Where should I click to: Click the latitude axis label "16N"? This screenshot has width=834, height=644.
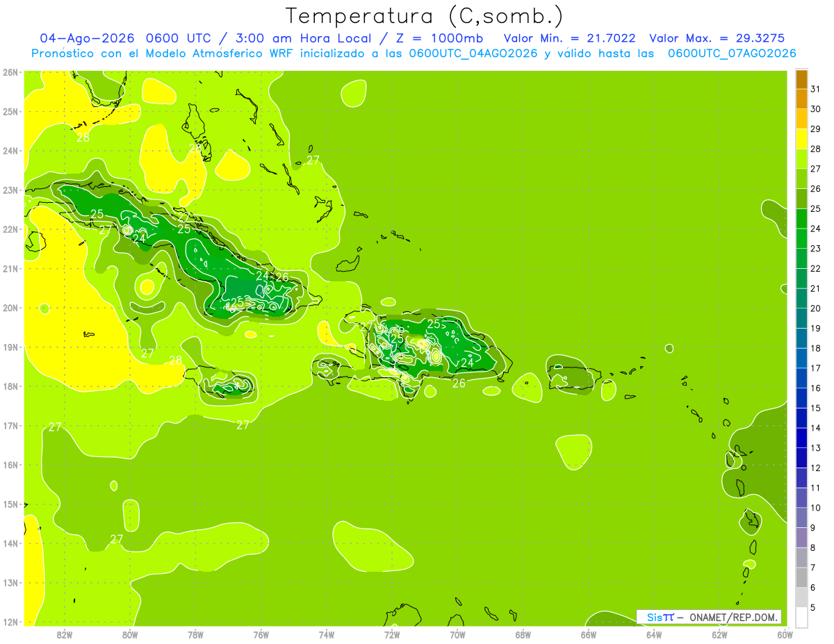(10, 465)
